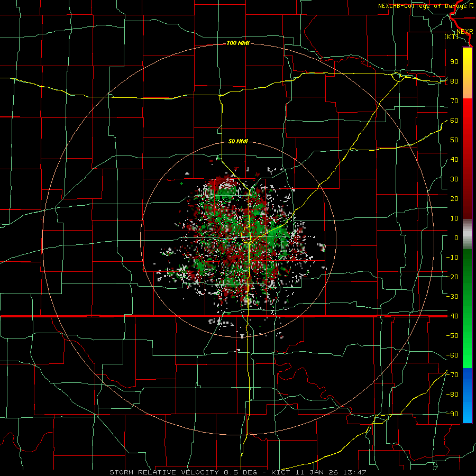Image resolution: width=476 pixels, height=476 pixels.
Task: Click the 20 value on the velocity scale
Action: pos(454,198)
